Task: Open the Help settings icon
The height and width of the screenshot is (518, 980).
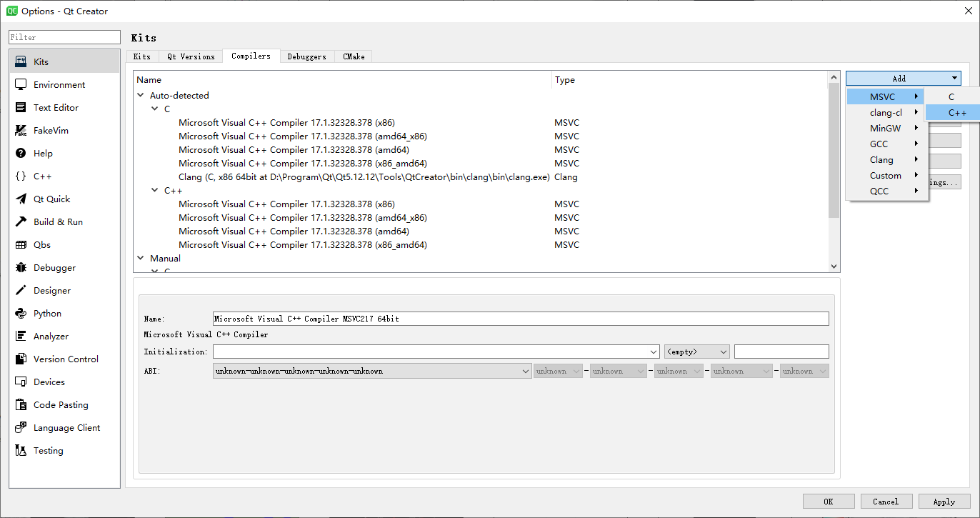Action: (21, 153)
